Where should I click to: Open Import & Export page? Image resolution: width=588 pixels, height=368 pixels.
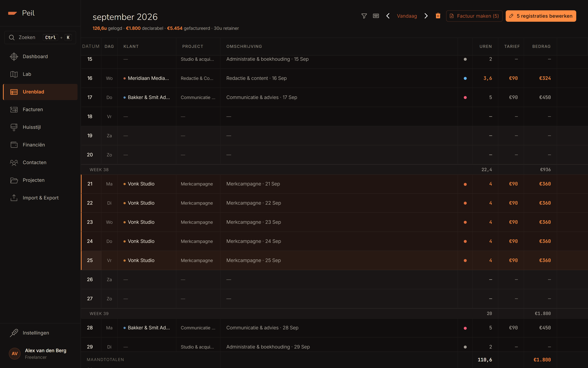(x=40, y=198)
